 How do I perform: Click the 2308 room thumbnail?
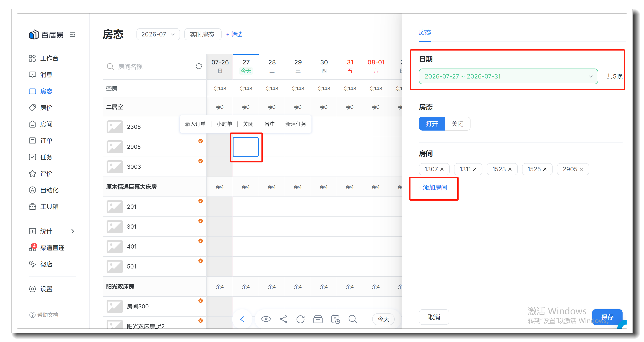[x=115, y=127]
